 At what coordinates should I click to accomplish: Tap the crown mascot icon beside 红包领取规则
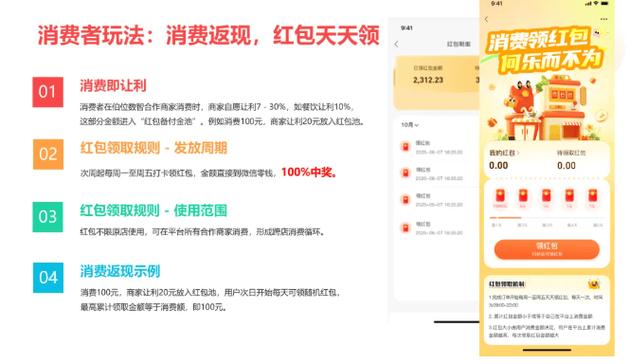(594, 284)
